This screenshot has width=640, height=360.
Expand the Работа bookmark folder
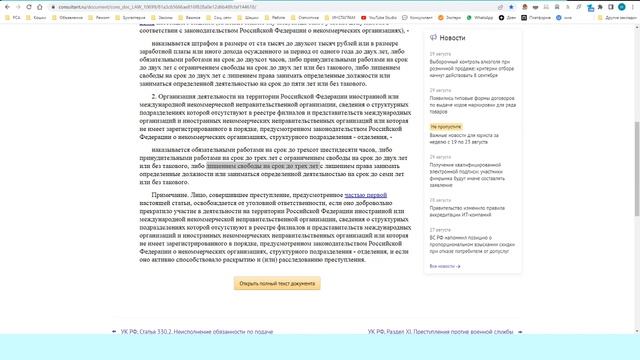[275, 18]
